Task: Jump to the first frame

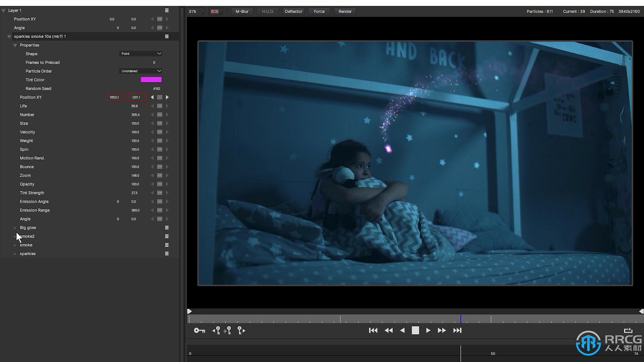Action: 373,330
